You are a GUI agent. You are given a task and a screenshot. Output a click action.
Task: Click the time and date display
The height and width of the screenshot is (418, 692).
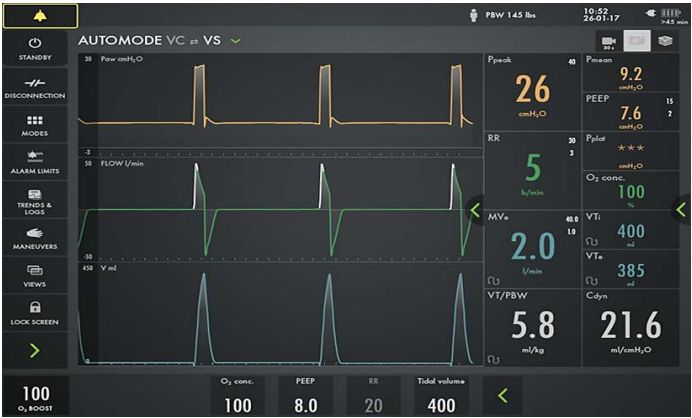click(x=602, y=15)
